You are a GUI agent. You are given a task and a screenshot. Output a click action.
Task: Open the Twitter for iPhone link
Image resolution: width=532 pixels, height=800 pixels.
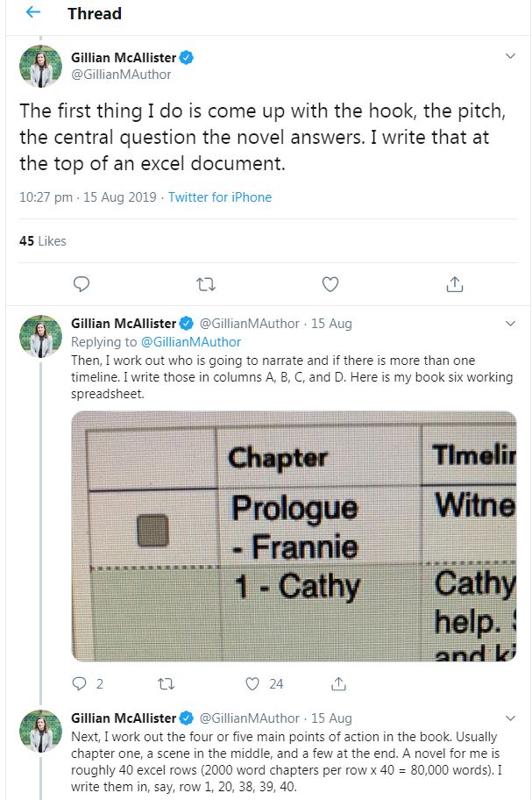click(220, 197)
